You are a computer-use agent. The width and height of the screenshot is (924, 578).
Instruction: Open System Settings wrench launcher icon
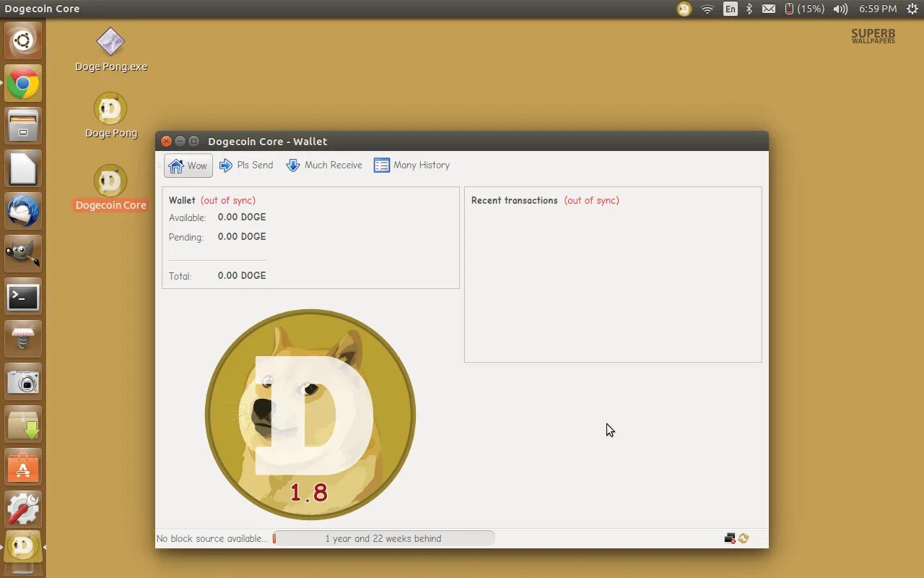[x=23, y=509]
